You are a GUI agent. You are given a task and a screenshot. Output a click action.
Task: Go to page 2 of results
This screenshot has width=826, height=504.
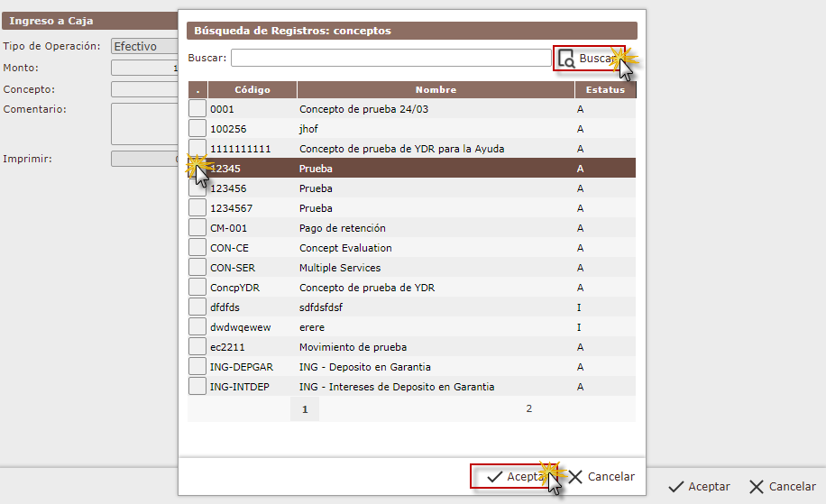tap(529, 408)
